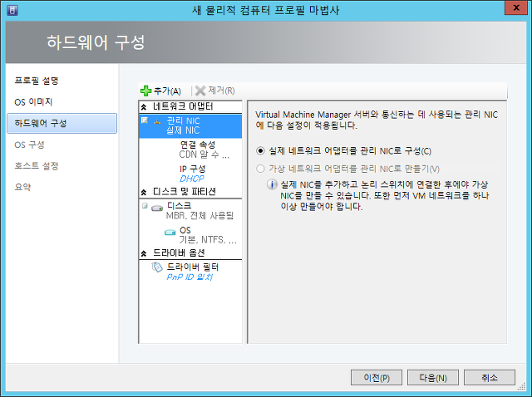
Task: Collapse the 디스크 및 파티션 section chevron
Action: pos(144,192)
